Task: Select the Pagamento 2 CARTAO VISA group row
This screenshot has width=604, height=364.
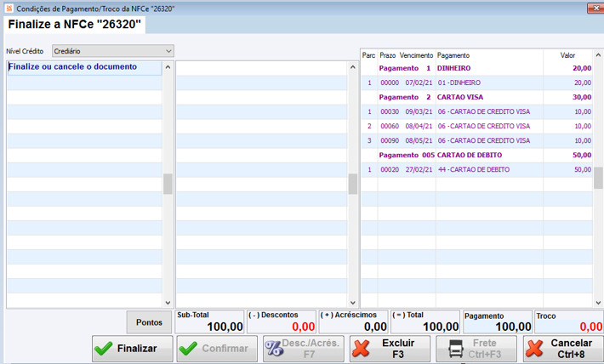Action: click(x=476, y=97)
